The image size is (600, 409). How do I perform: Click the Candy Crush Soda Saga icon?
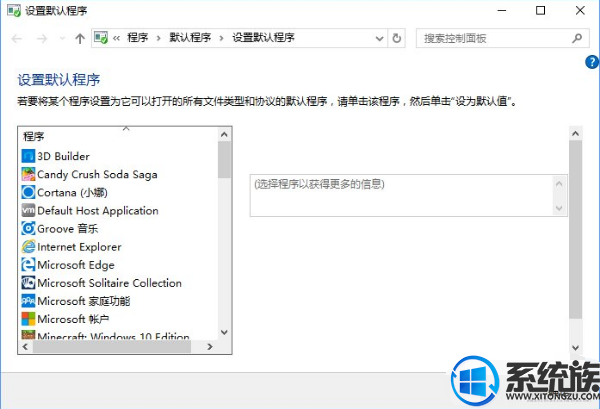28,174
